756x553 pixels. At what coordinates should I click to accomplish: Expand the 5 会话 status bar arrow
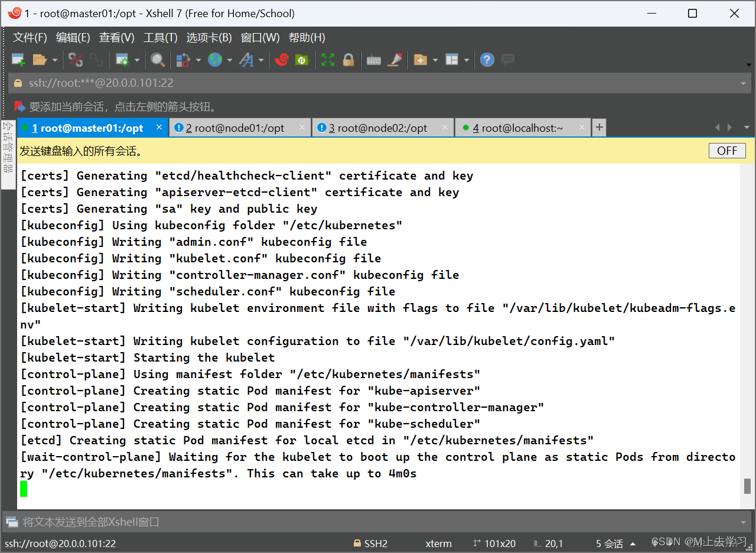(633, 544)
